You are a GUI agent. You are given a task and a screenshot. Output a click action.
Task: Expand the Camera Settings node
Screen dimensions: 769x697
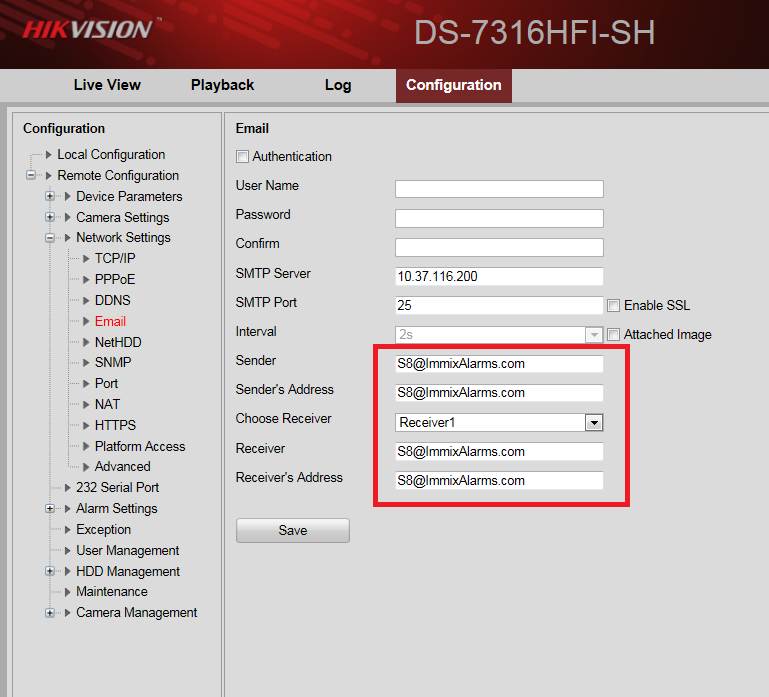[50, 217]
